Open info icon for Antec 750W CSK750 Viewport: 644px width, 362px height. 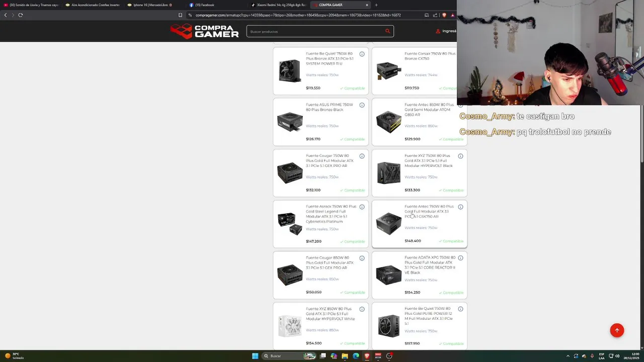tap(460, 207)
